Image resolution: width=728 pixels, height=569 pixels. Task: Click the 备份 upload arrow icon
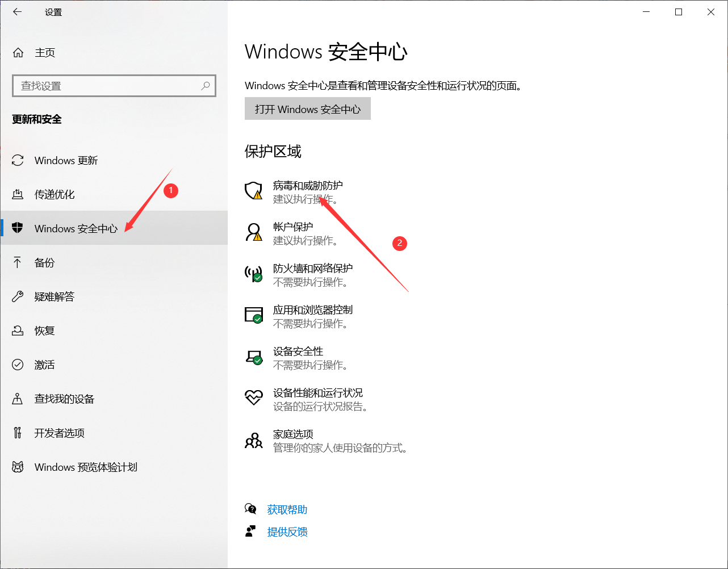[x=18, y=262]
